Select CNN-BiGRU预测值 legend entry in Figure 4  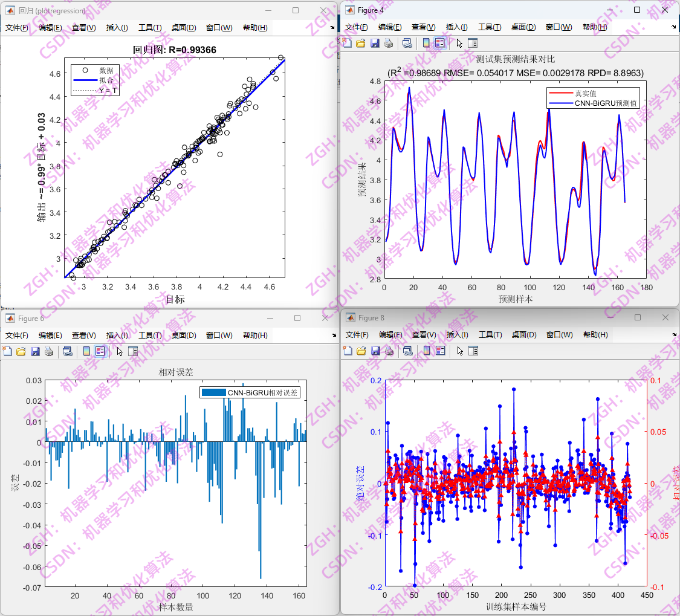[606, 103]
